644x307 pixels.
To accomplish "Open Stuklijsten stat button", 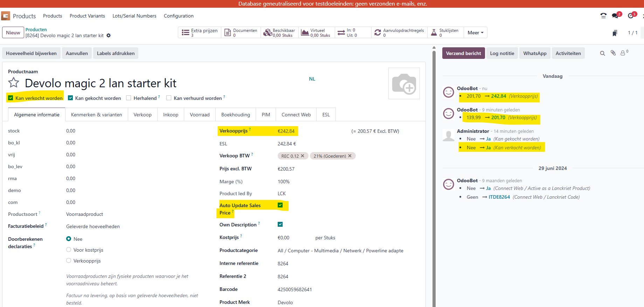I will pos(445,33).
